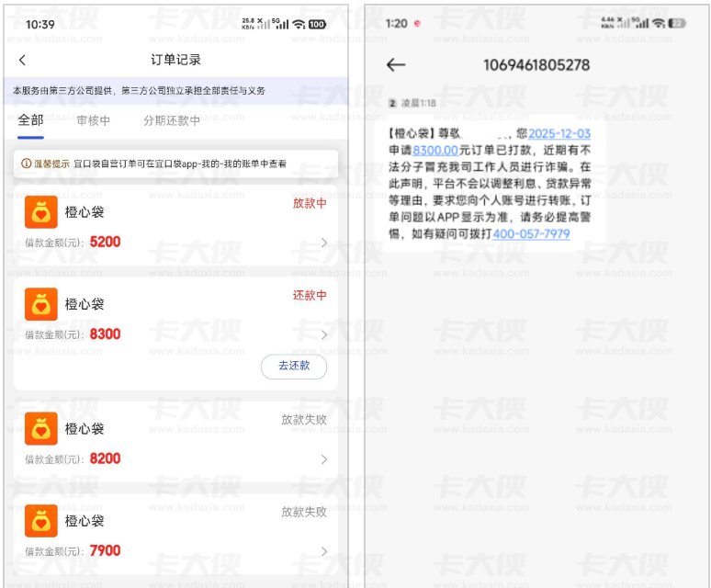This screenshot has height=588, width=711.
Task: Call the 400-057-7979 phone link
Action: [531, 234]
